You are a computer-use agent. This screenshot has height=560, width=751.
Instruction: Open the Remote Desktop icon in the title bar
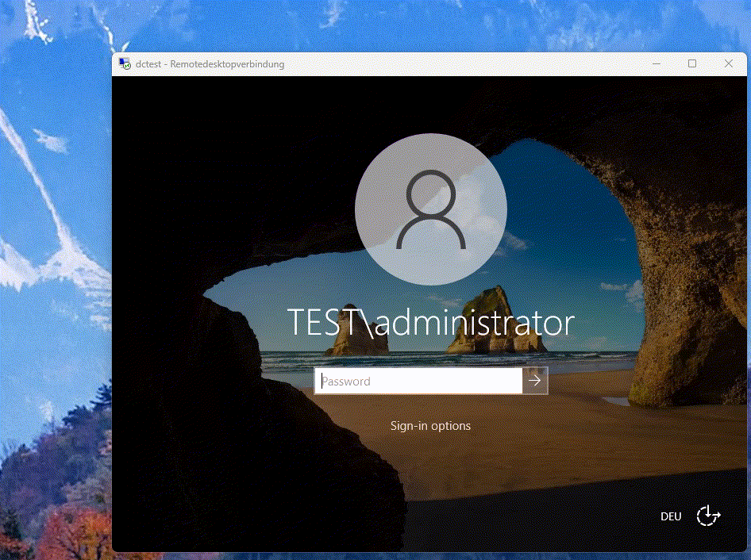(x=125, y=64)
